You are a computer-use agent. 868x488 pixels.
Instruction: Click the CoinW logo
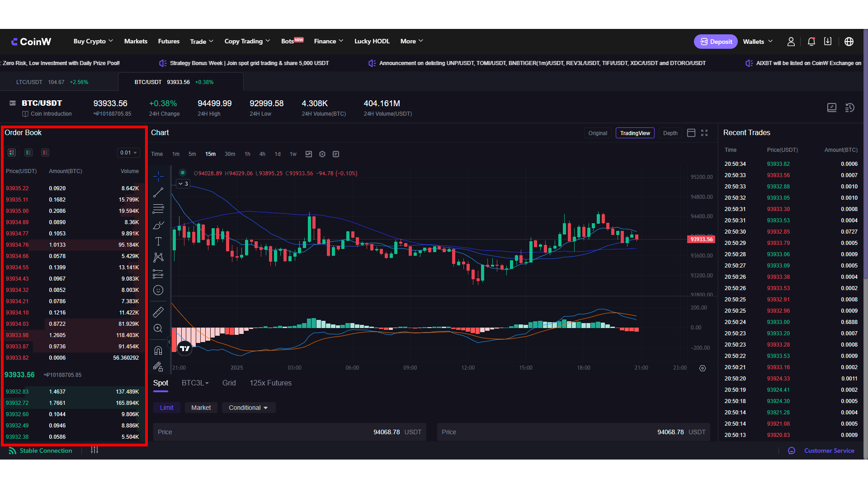[x=31, y=42]
